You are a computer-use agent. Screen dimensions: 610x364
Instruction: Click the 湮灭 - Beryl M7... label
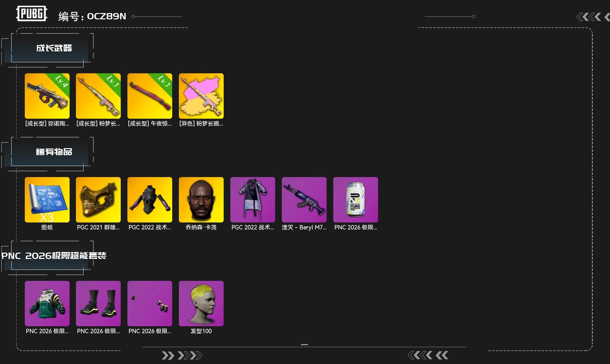304,227
